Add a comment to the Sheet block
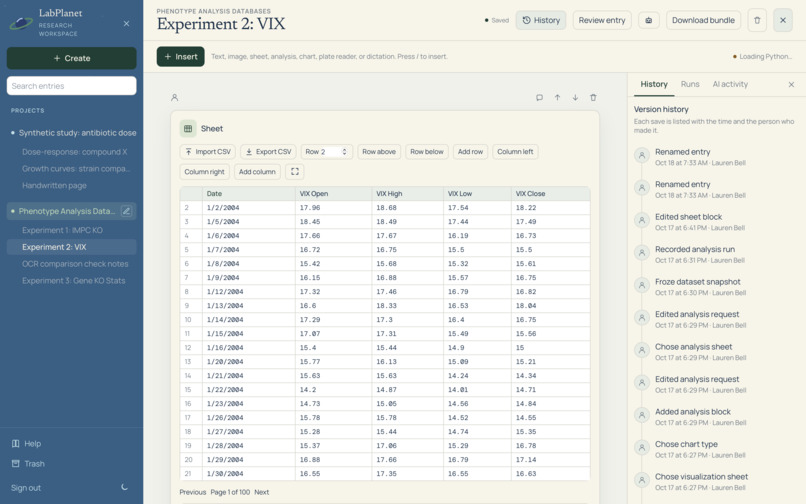Screen dimensions: 806x504 point(539,97)
